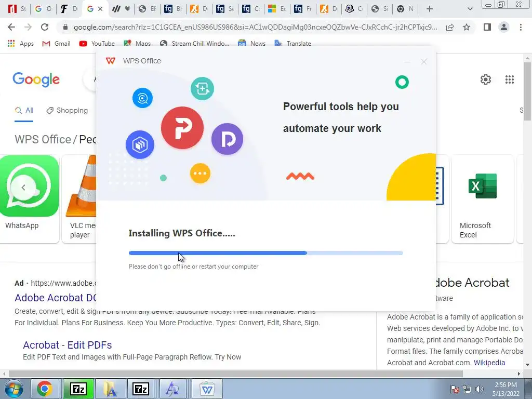Viewport: 532px width, 399px height.
Task: Click Chrome in the taskbar
Action: (x=45, y=389)
